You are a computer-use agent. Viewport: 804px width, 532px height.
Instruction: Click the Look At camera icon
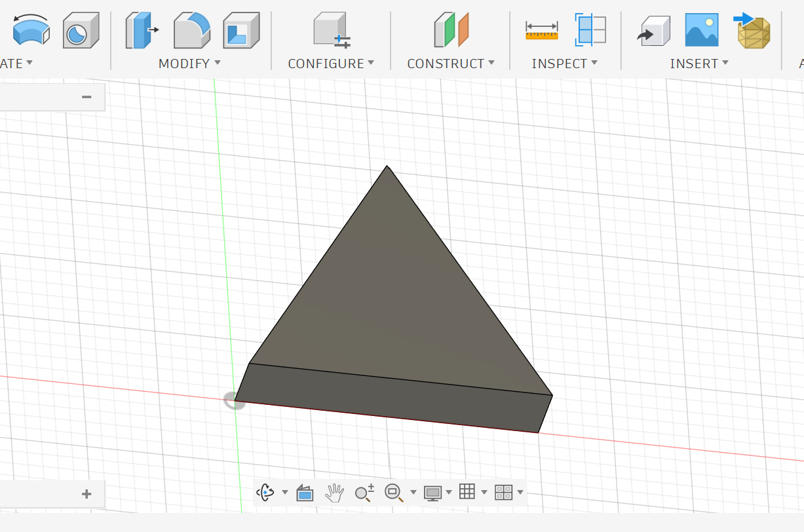pyautogui.click(x=305, y=493)
